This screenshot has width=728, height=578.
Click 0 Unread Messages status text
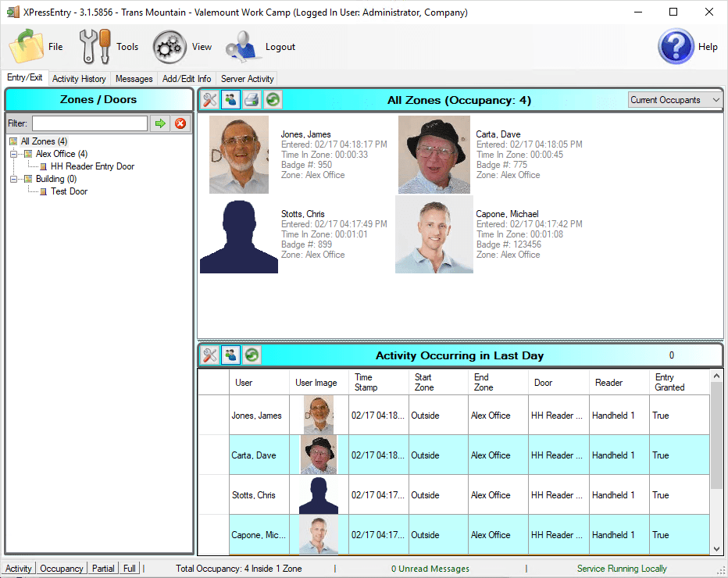coord(430,569)
